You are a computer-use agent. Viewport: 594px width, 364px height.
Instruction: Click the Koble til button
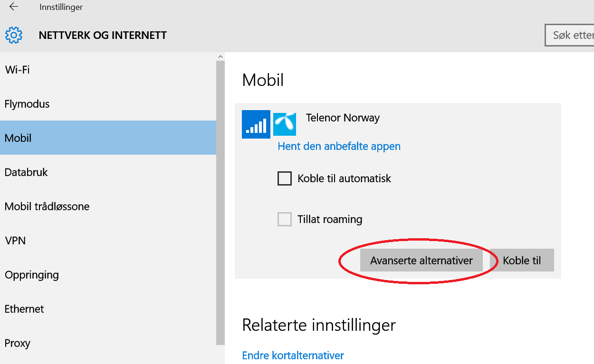click(x=522, y=260)
